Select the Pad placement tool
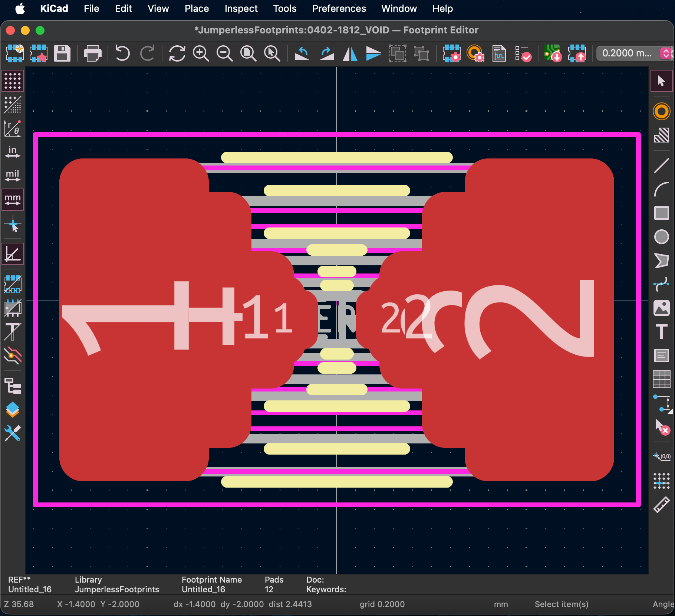This screenshot has width=675, height=616. 661,111
